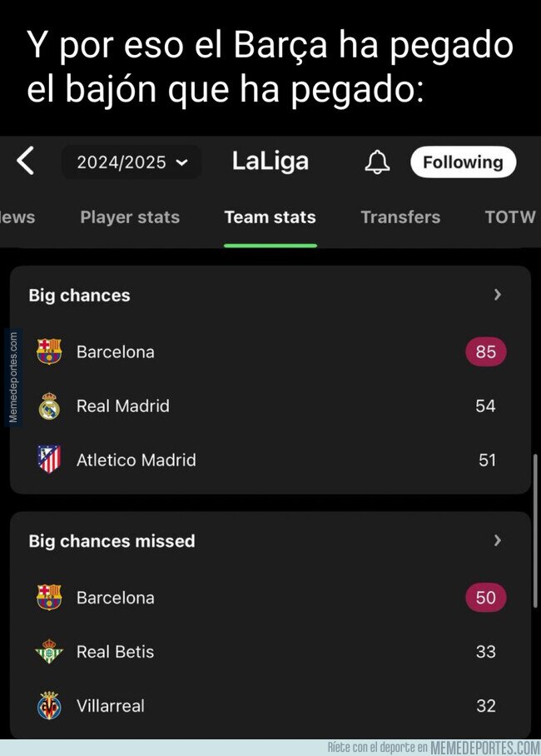Click the vertical scrollbar on right edge
Viewport: 541px width, 756px height.
(535, 530)
